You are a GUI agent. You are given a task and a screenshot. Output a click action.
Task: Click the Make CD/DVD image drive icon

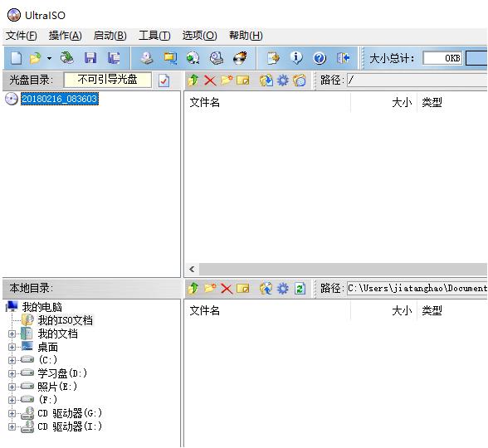click(x=146, y=58)
